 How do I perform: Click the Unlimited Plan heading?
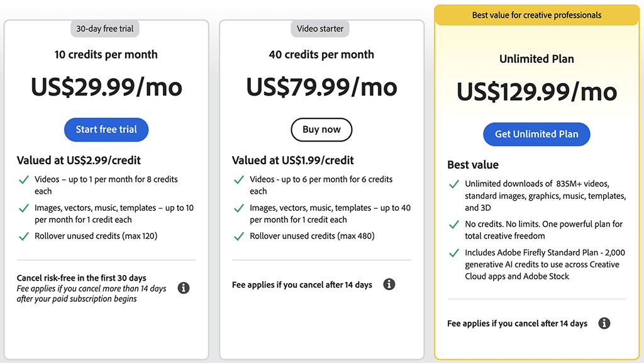pyautogui.click(x=536, y=59)
